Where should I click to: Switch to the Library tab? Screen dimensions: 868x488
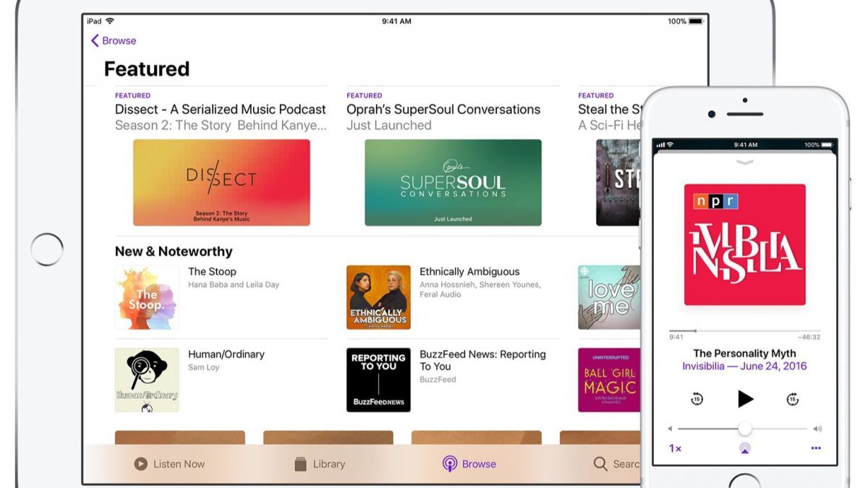319,464
